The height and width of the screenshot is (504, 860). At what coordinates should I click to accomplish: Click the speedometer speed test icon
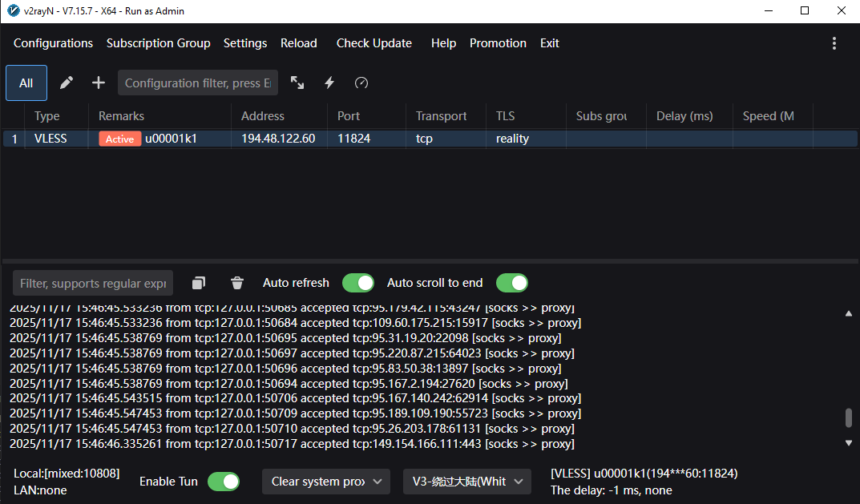pos(361,83)
